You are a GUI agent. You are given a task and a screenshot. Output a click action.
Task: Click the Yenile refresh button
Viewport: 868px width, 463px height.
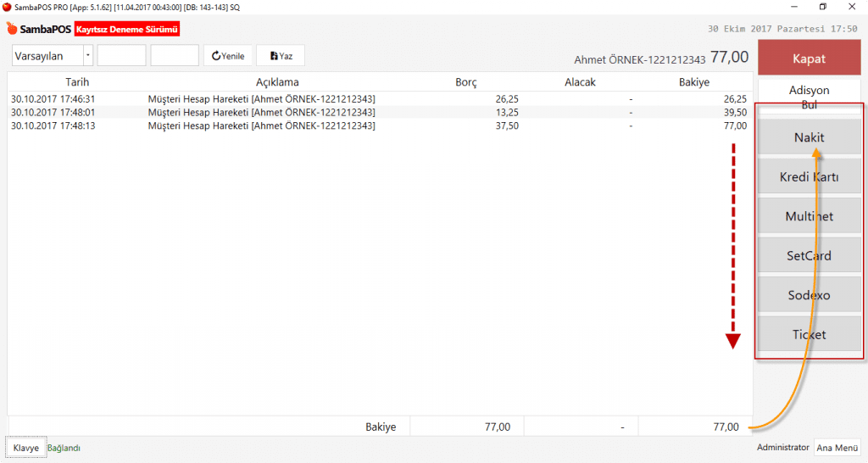pos(228,56)
